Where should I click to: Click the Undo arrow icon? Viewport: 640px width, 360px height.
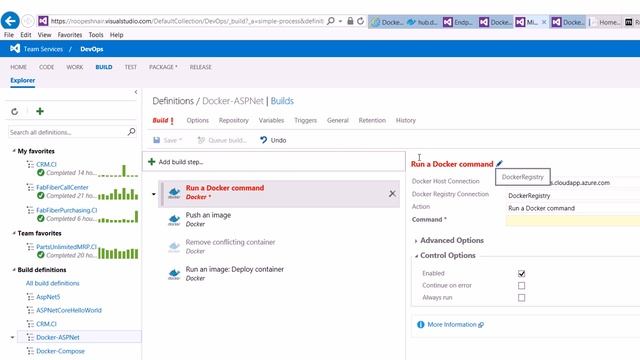click(x=264, y=140)
